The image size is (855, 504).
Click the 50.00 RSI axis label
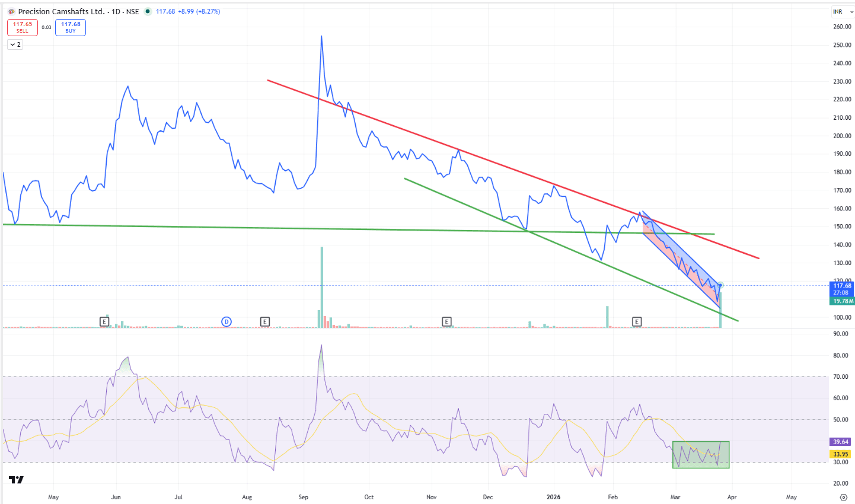point(841,420)
